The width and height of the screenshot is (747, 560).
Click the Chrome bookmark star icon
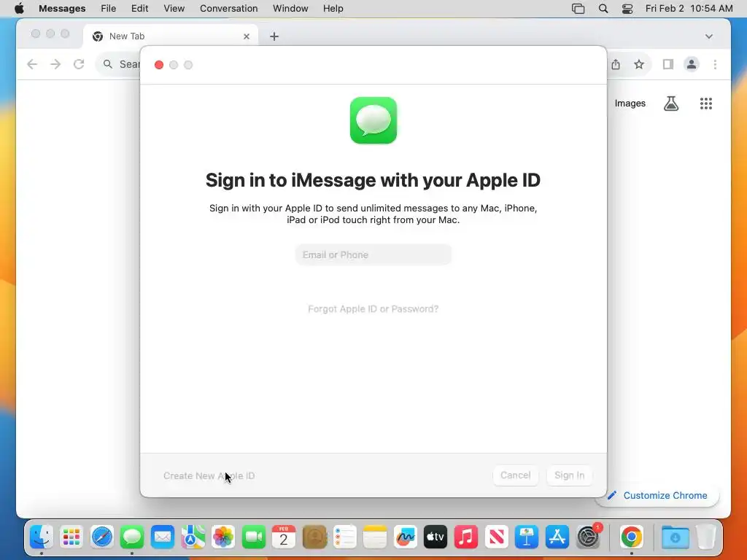639,64
